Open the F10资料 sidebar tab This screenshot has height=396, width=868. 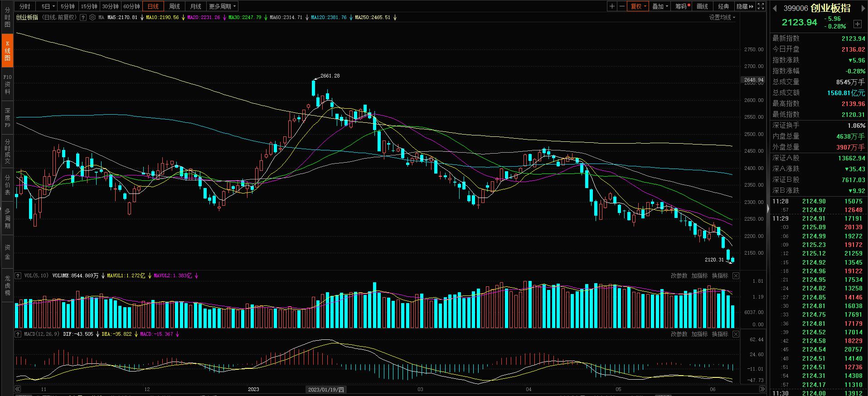(7, 85)
